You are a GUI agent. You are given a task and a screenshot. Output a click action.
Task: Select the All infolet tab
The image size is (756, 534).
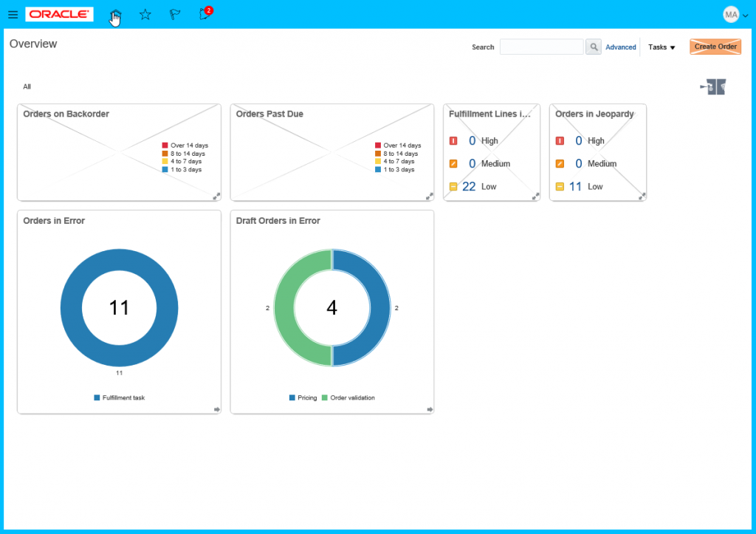27,86
